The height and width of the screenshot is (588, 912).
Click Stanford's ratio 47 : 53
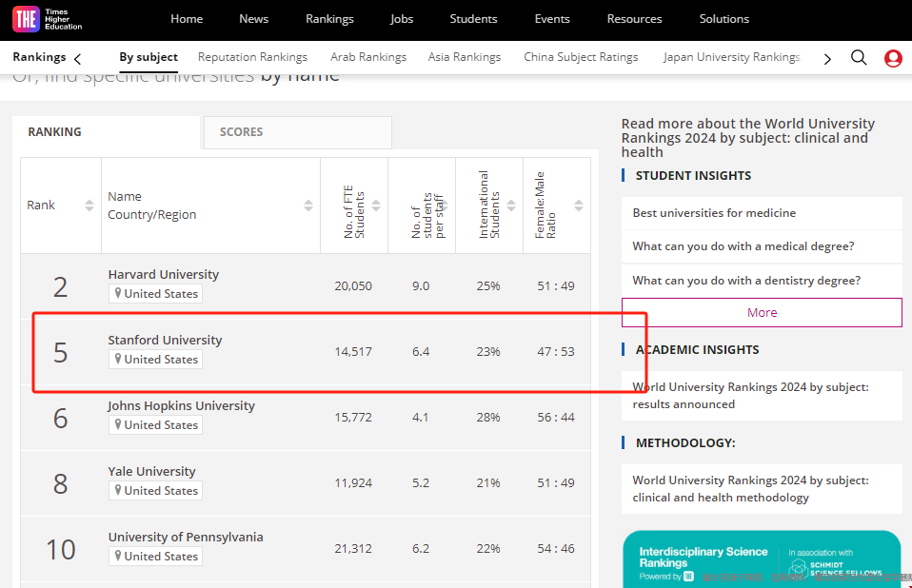pyautogui.click(x=555, y=351)
